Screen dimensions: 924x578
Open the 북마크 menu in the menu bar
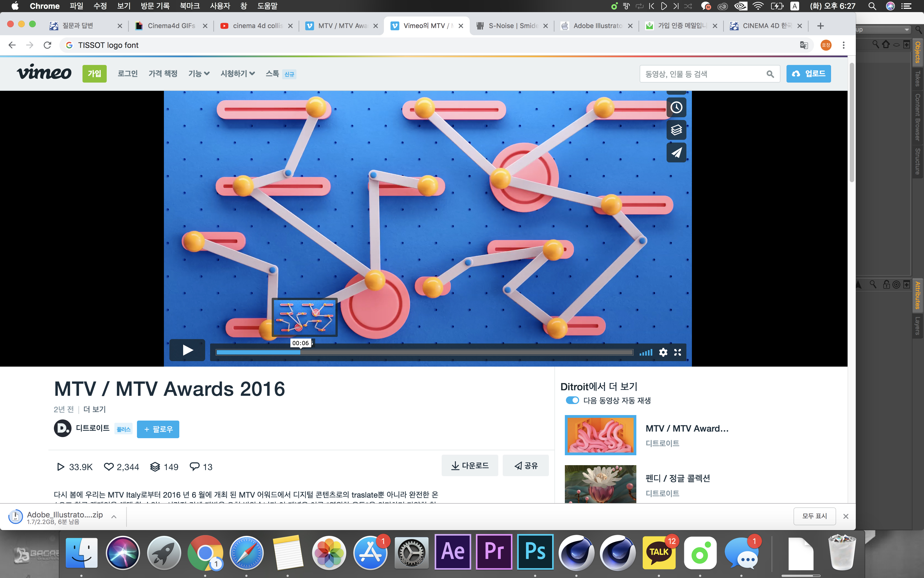pos(190,6)
